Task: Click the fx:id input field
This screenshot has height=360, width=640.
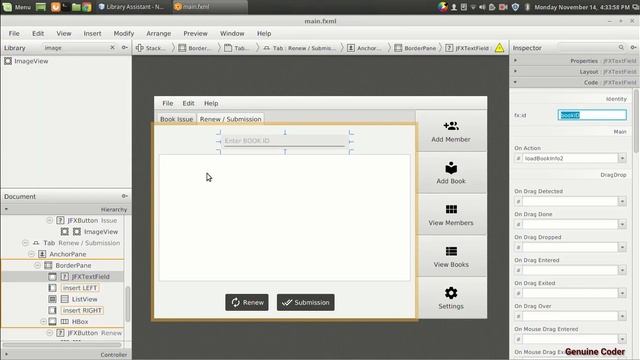Action: point(592,115)
